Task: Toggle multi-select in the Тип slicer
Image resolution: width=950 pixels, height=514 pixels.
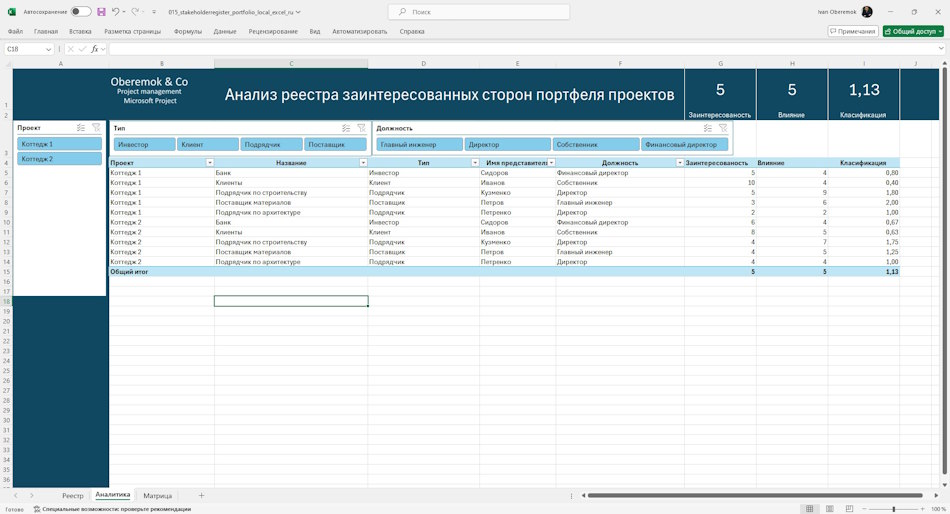Action: pos(346,128)
